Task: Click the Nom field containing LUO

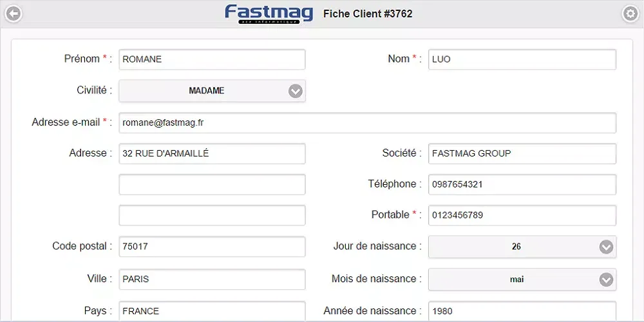Action: (x=522, y=59)
